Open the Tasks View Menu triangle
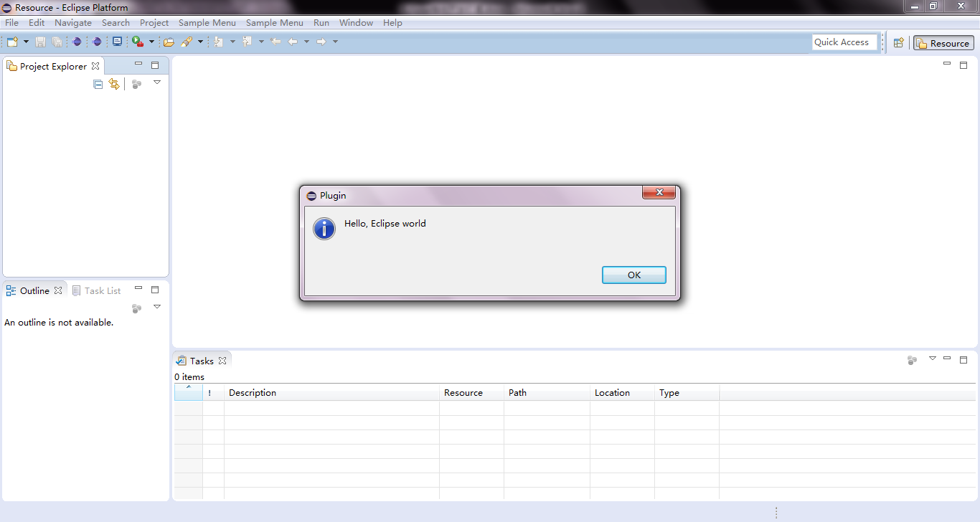The width and height of the screenshot is (980, 522). tap(933, 358)
